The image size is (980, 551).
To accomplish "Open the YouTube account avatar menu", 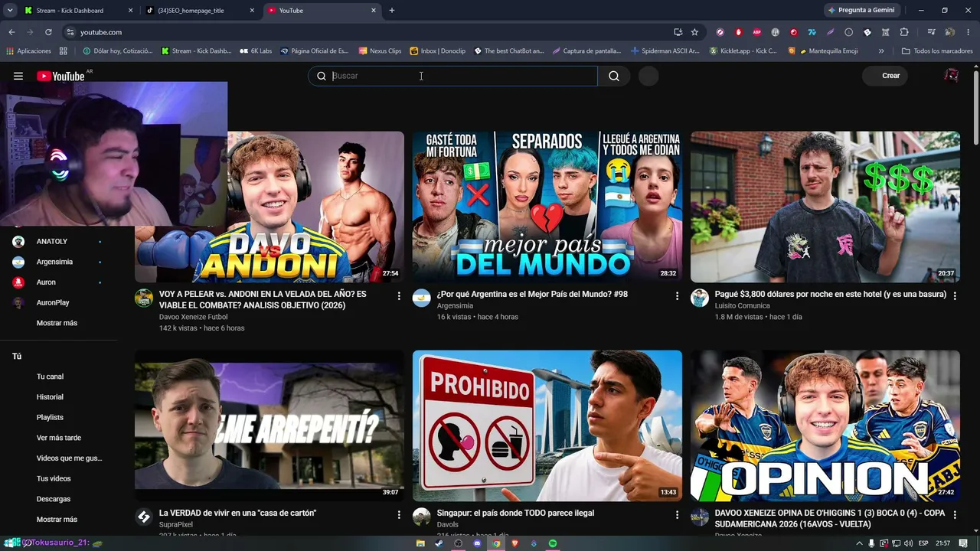I will [x=952, y=76].
